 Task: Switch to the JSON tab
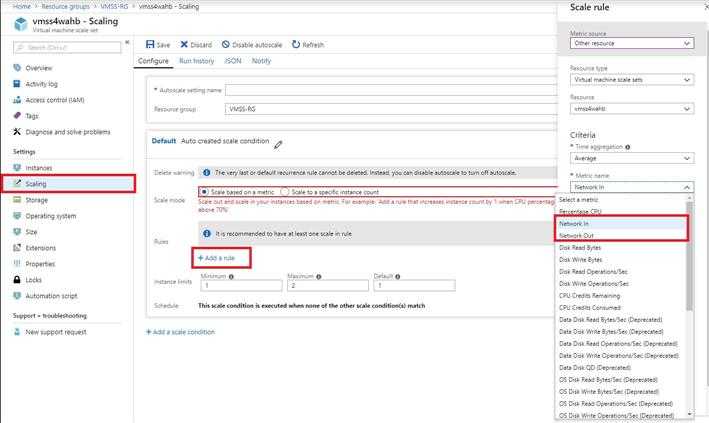[x=233, y=61]
